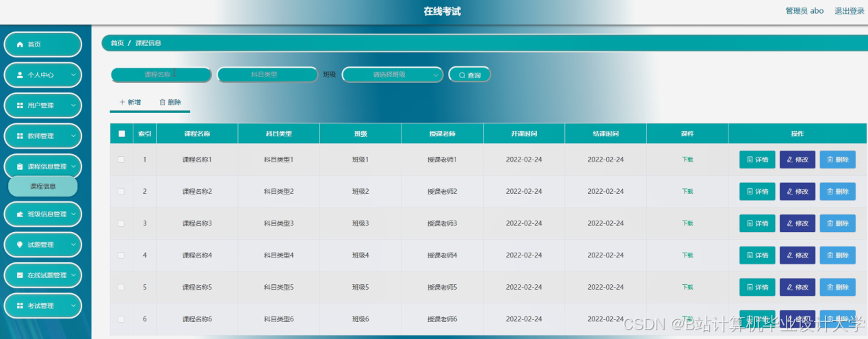Click the 修改 button for 课程名称2

[798, 191]
